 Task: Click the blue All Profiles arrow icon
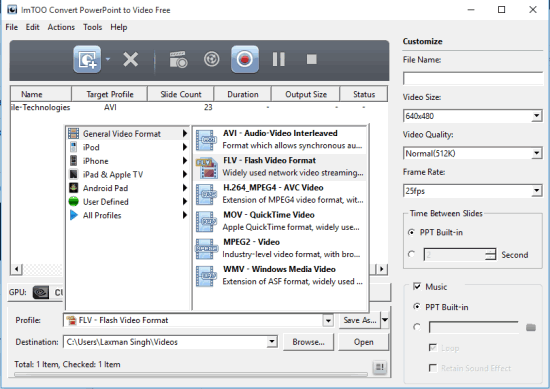point(74,215)
